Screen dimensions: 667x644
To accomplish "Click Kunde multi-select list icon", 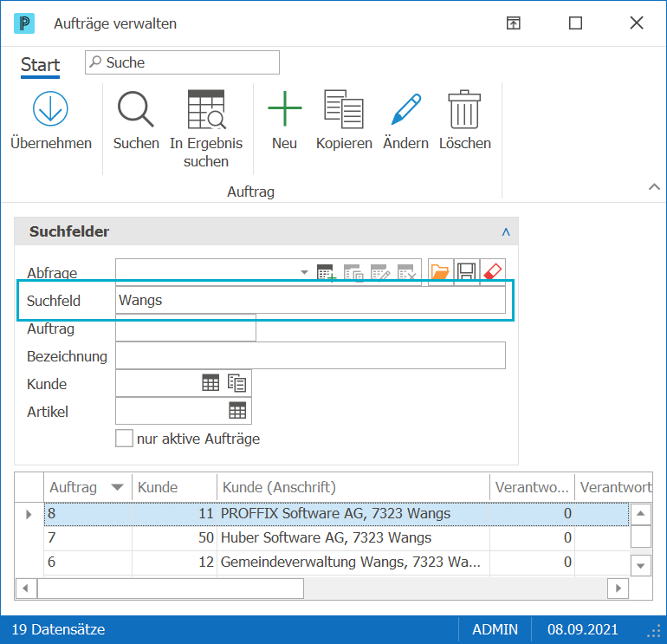I will click(x=237, y=383).
